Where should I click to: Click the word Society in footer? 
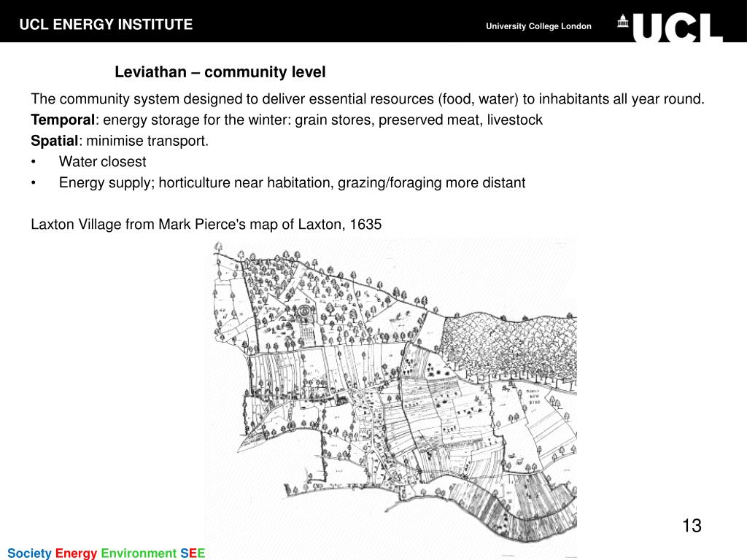pos(29,553)
